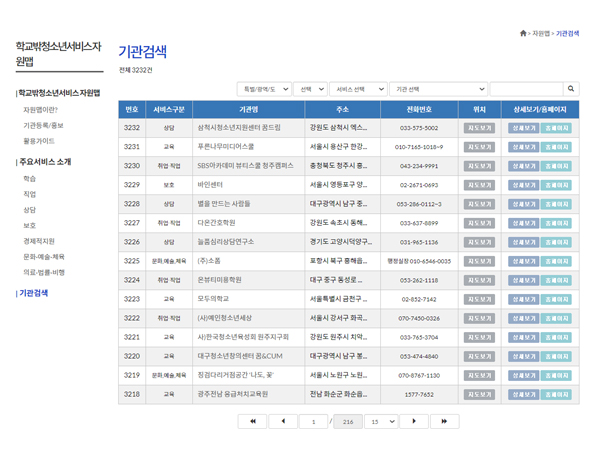This screenshot has height=450, width=600.
Task: Click 지도보기 for row 3232
Action: pos(479,128)
